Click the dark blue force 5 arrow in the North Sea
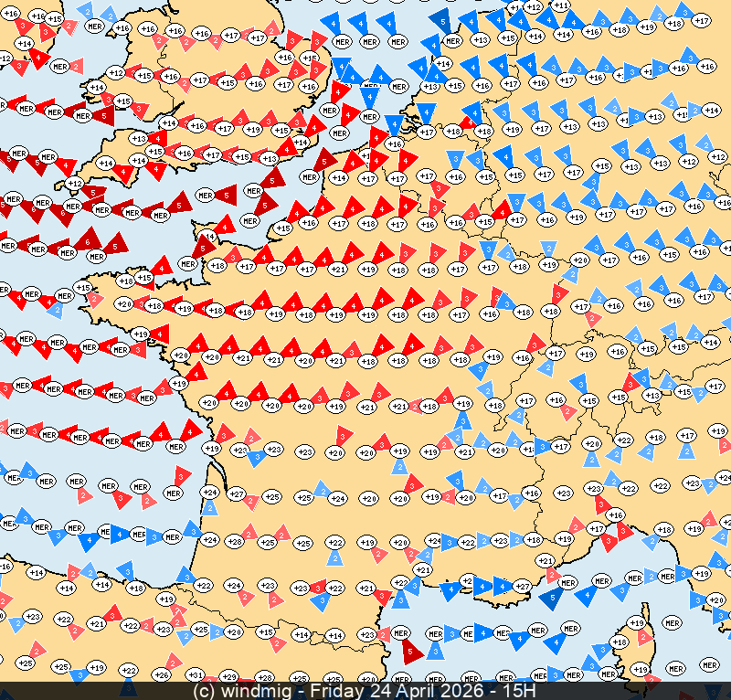Image resolution: width=731 pixels, height=700 pixels. pos(442,18)
